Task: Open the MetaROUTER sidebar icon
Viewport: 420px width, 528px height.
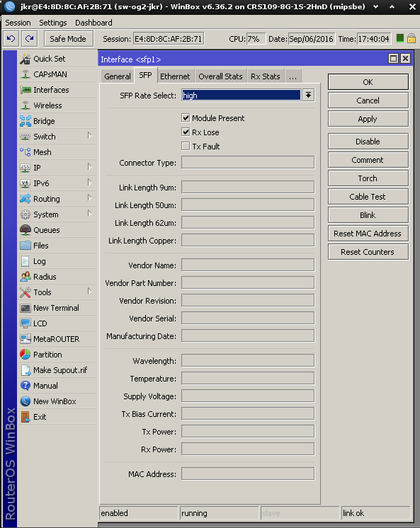Action: pyautogui.click(x=25, y=339)
